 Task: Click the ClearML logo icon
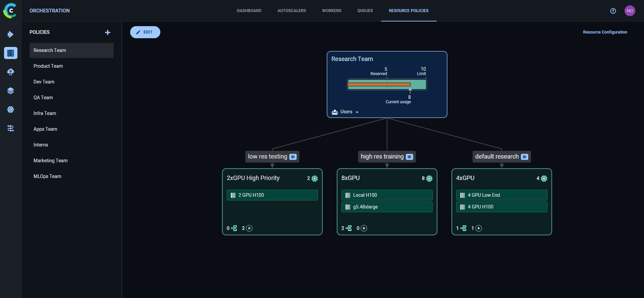pos(10,11)
